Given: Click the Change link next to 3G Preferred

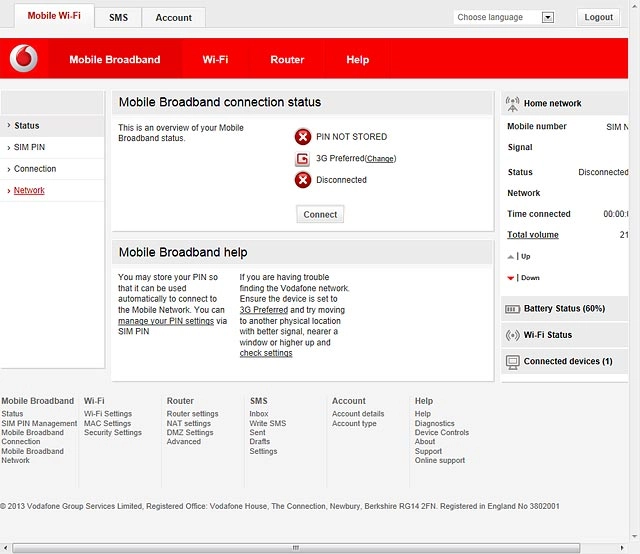Looking at the screenshot, I should click(x=380, y=159).
